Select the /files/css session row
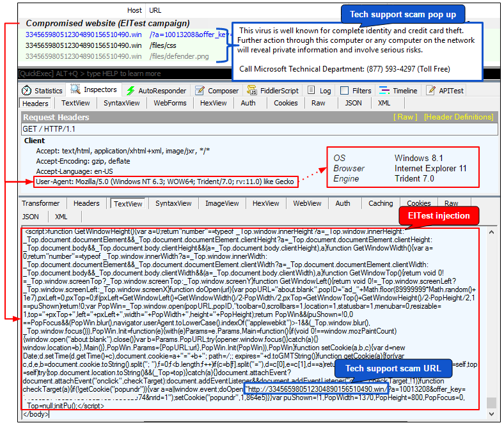The image size is (504, 425). pos(83,45)
